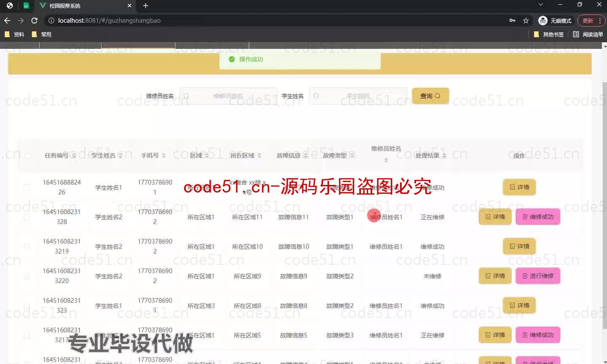Mark task 164516082313217 as 维修成功

point(538,335)
